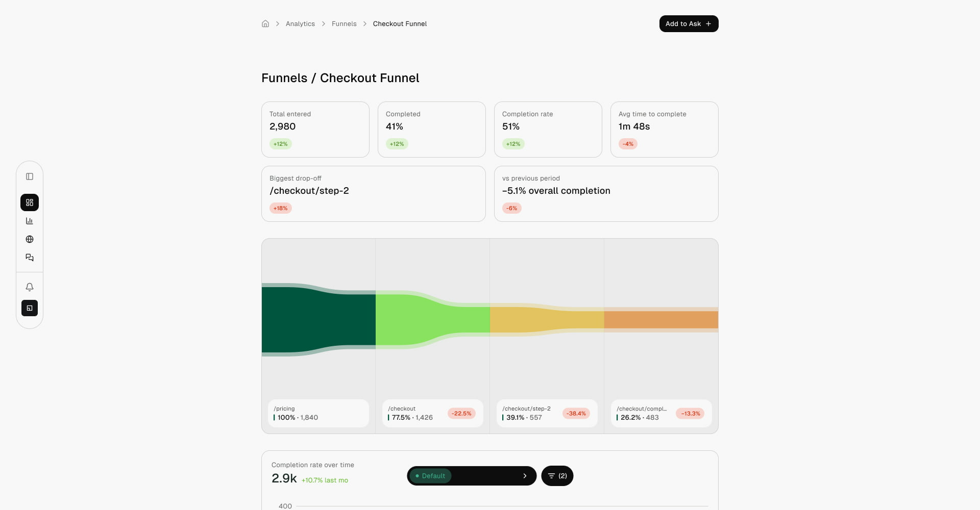Select the /checkout/compl... 26.2% card
The height and width of the screenshot is (510, 980).
[x=661, y=413]
